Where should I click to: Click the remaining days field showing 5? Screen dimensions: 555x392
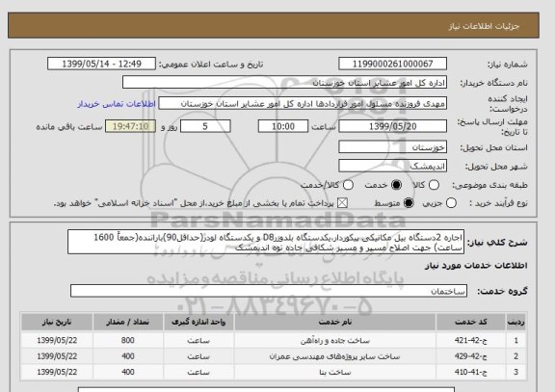[205, 126]
